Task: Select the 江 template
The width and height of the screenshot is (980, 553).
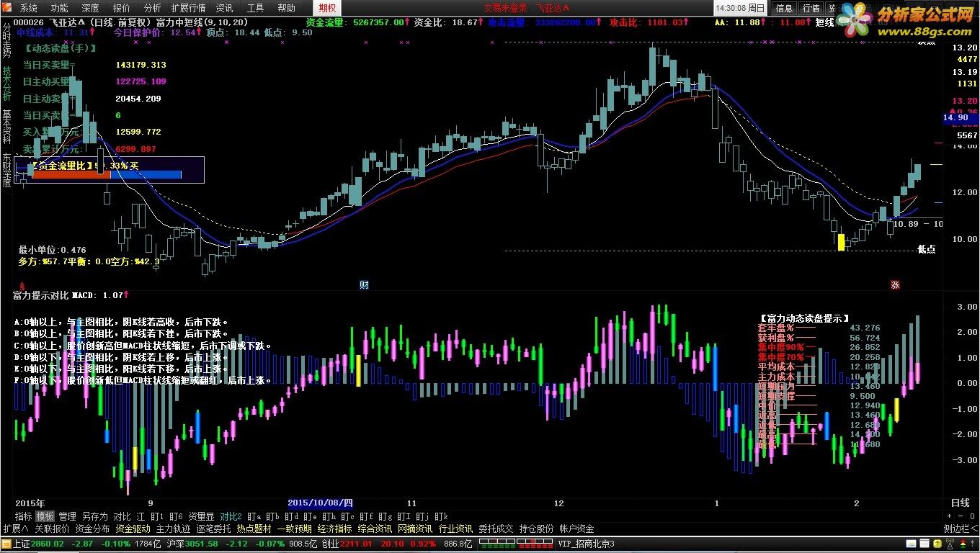Action: click(x=141, y=516)
